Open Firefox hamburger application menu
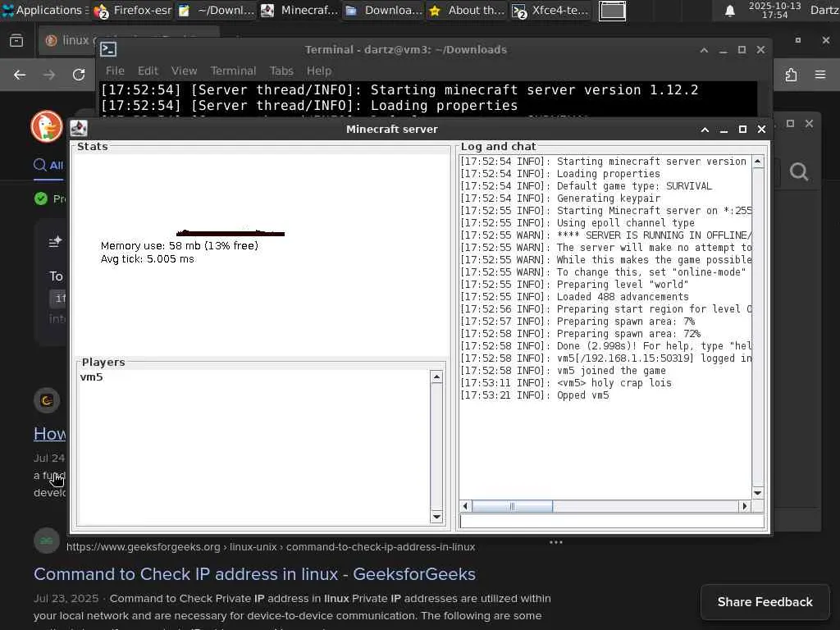840x630 pixels. tap(820, 75)
